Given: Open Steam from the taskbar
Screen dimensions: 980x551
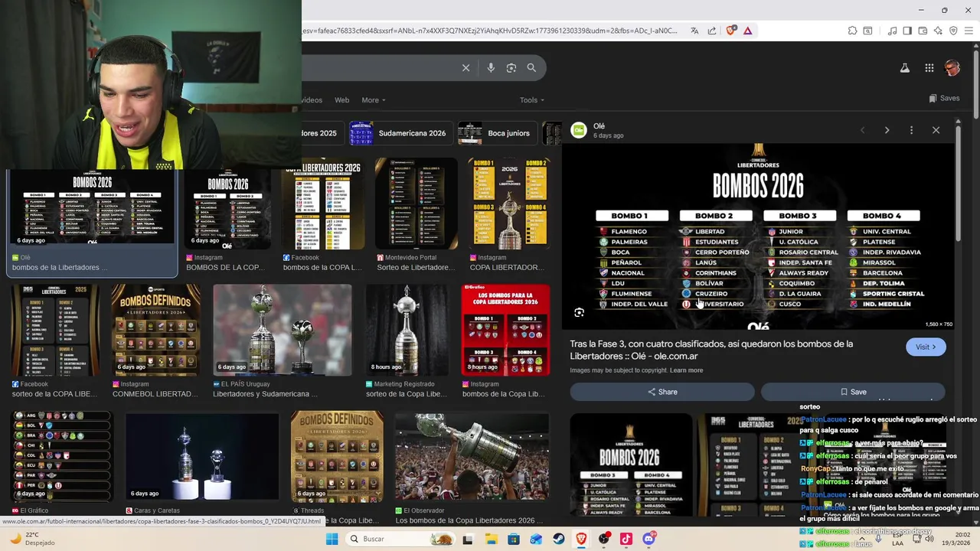Looking at the screenshot, I should tap(559, 539).
